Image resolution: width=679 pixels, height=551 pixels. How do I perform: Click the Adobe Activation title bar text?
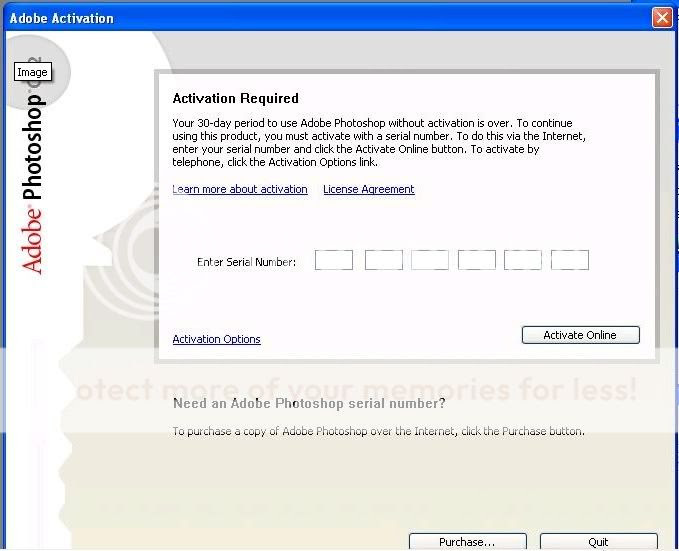61,18
